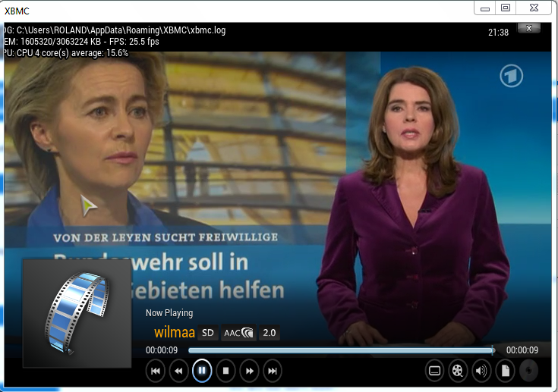The height and width of the screenshot is (392, 558).
Task: Click the fast forward button
Action: click(x=249, y=371)
